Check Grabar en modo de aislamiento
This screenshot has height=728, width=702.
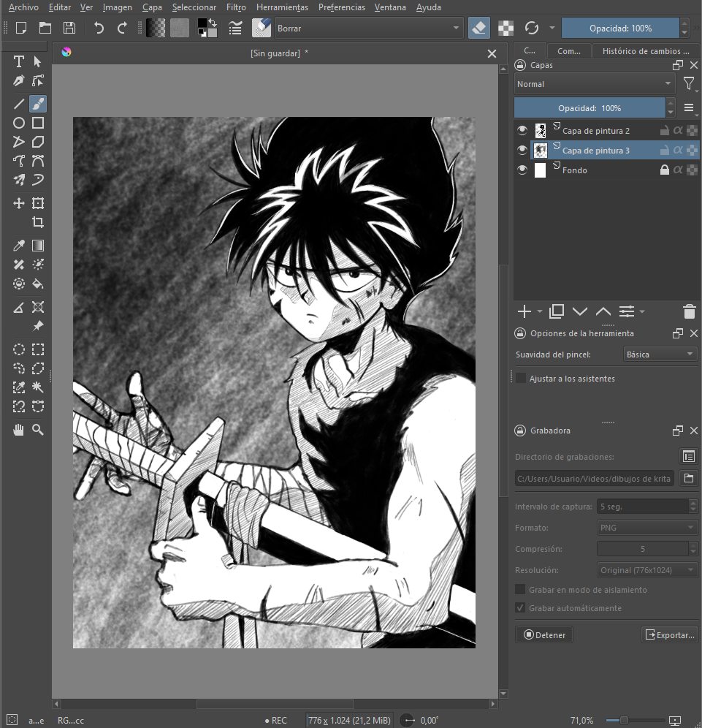click(520, 590)
